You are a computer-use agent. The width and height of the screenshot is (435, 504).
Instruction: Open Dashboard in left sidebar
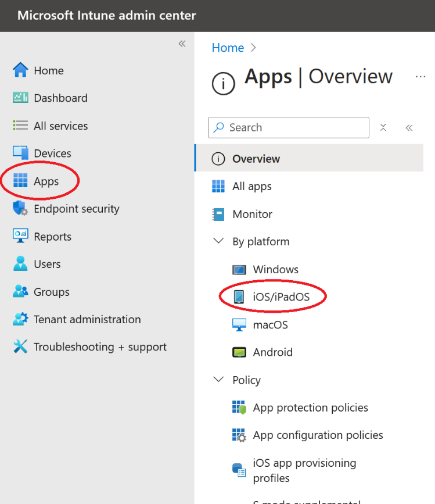point(60,98)
